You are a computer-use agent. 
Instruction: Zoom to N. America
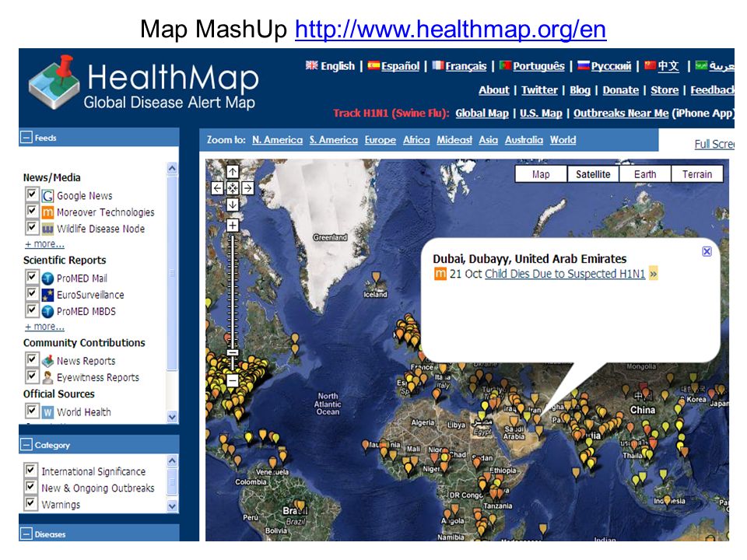point(277,140)
